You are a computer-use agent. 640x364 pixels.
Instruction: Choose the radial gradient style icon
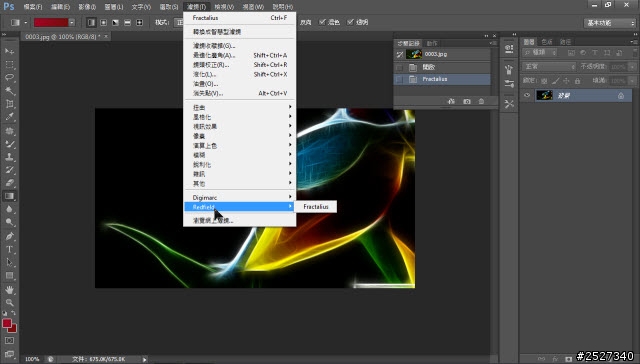click(103, 22)
